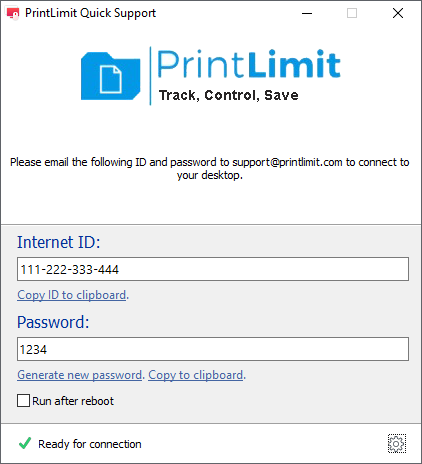Click the red app icon in title bar

pos(13,13)
